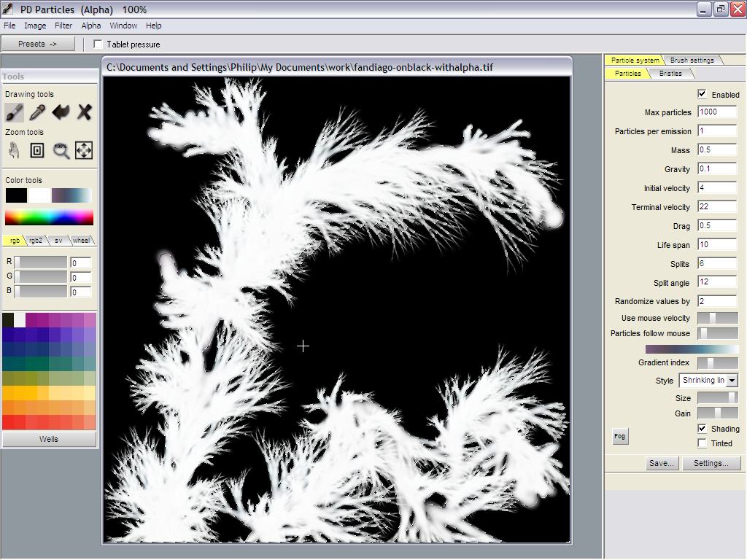Image resolution: width=747 pixels, height=560 pixels.
Task: Toggle the Tablet pressure checkbox
Action: (x=98, y=44)
